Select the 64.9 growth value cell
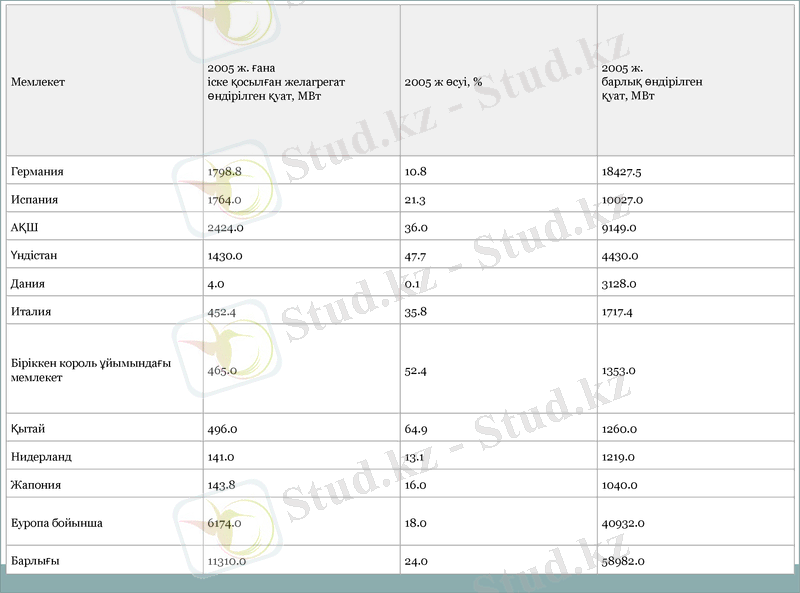Screen dimensions: 800x593 [x=416, y=429]
